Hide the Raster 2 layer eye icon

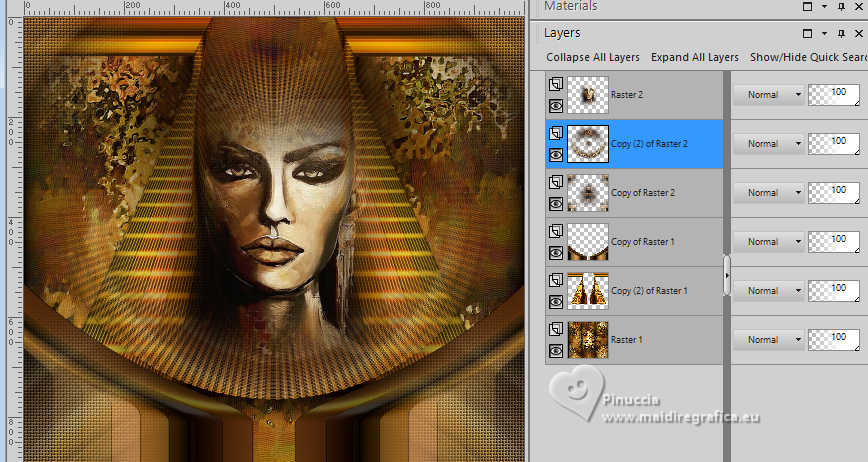click(556, 106)
